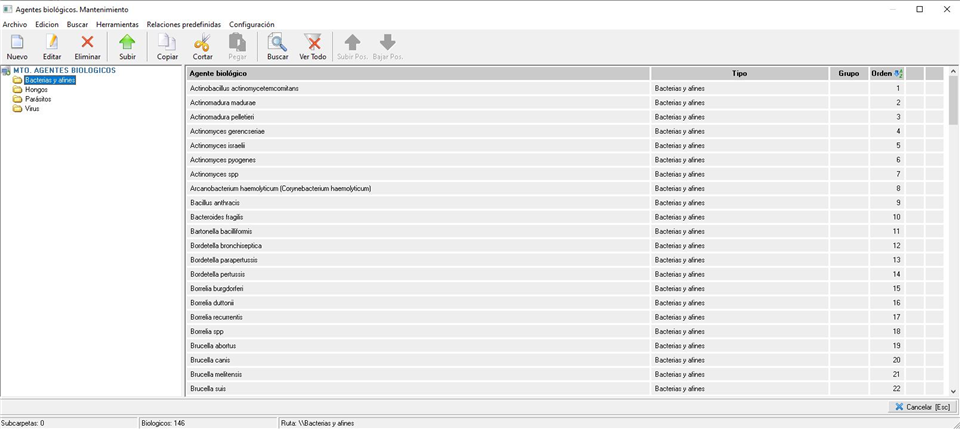Sort by the Orden column header
Image resolution: width=960 pixels, height=429 pixels.
tap(883, 74)
